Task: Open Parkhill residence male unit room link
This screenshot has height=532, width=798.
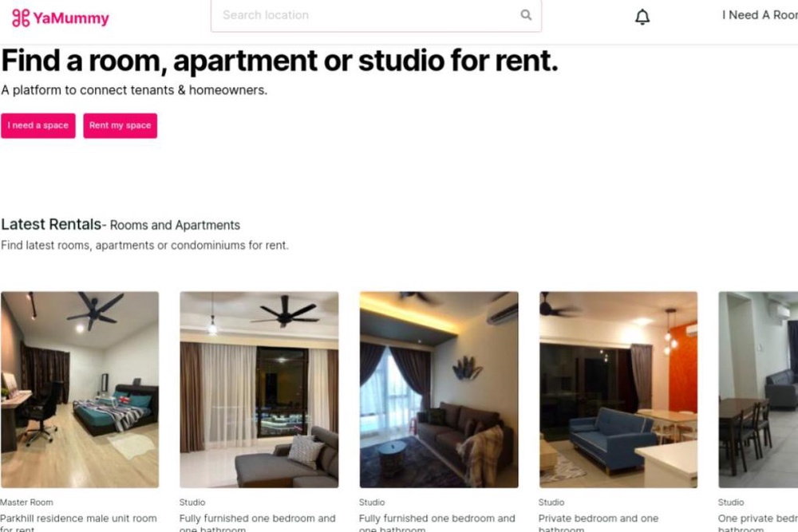Action: click(x=78, y=524)
